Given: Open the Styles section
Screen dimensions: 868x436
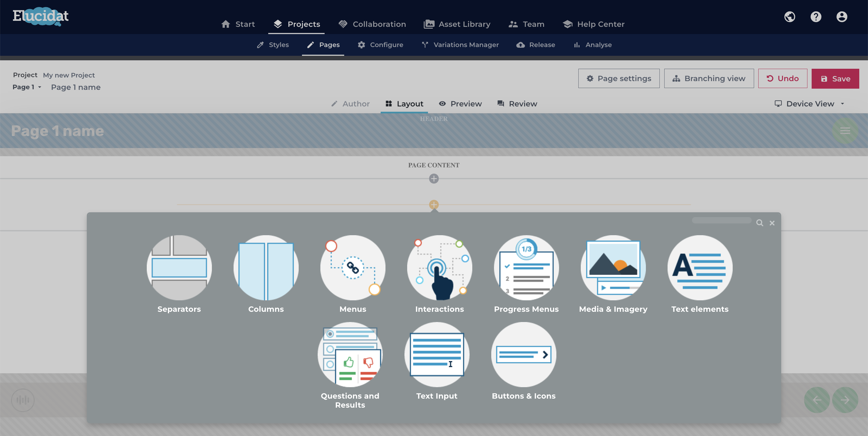Looking at the screenshot, I should point(272,45).
